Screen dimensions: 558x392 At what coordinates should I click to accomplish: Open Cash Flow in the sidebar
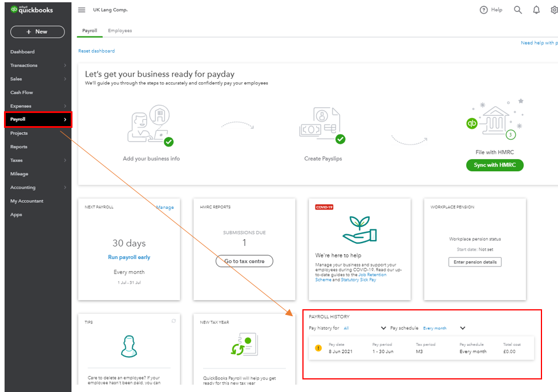(21, 92)
